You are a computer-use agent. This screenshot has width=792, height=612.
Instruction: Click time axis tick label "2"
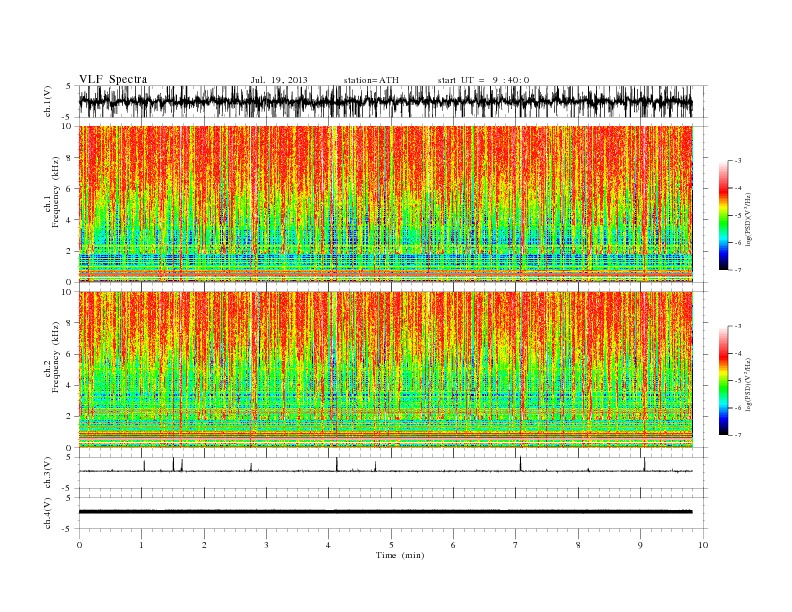point(204,545)
